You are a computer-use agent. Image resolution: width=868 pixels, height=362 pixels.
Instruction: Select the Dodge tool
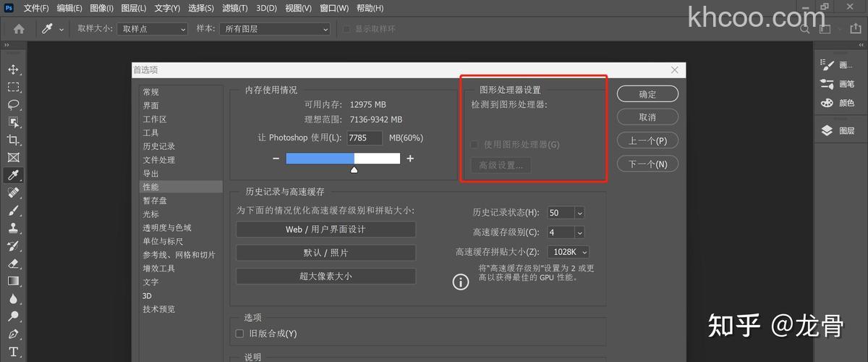pyautogui.click(x=13, y=316)
